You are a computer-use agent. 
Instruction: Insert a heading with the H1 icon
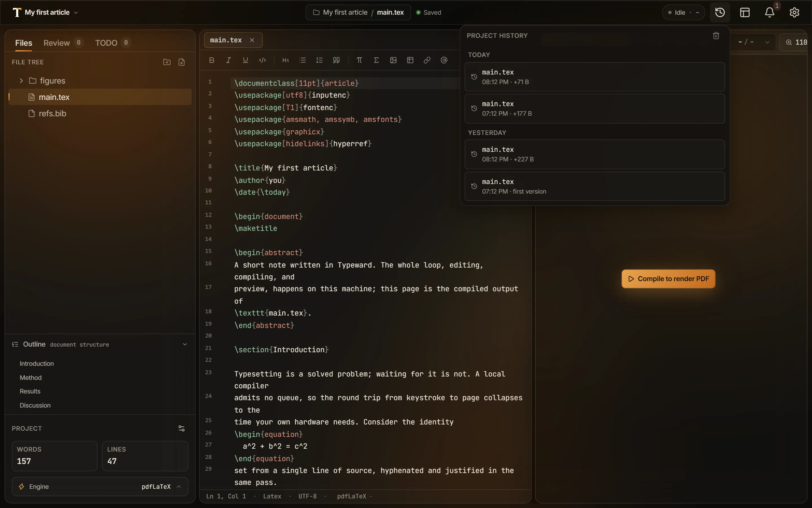[286, 60]
